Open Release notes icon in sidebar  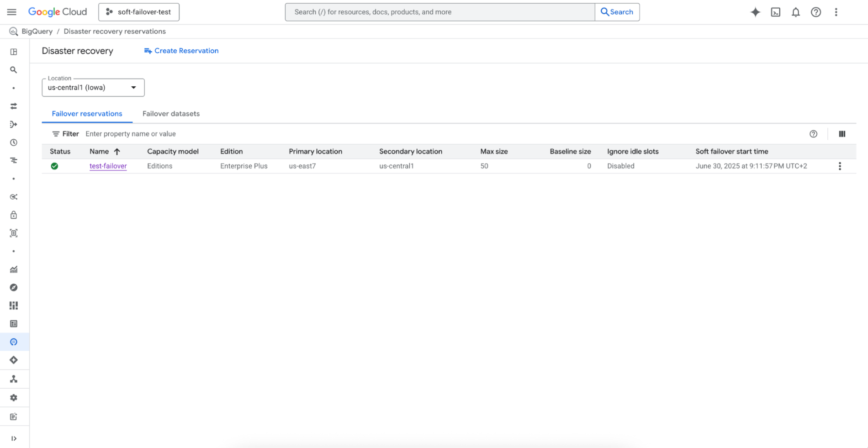[x=14, y=416]
